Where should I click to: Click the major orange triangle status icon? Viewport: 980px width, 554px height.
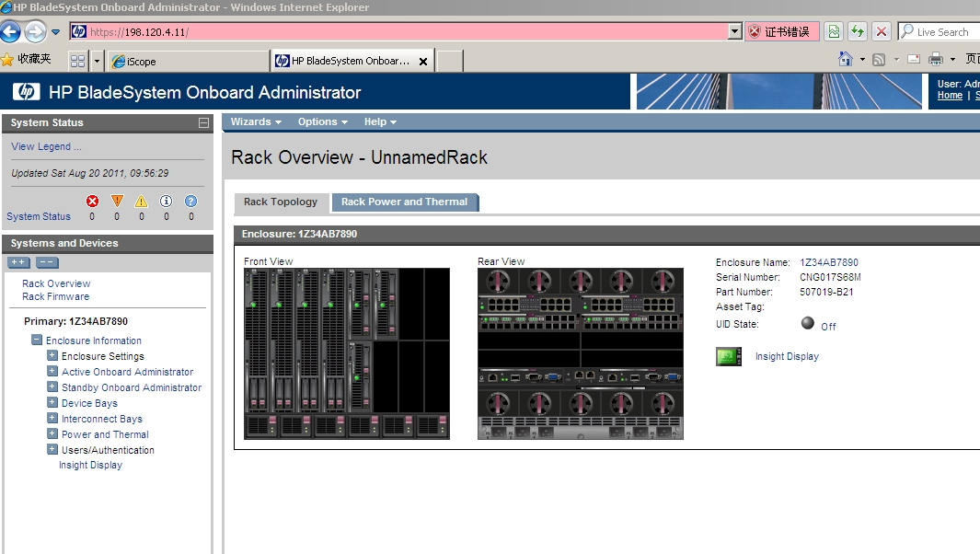pyautogui.click(x=117, y=201)
